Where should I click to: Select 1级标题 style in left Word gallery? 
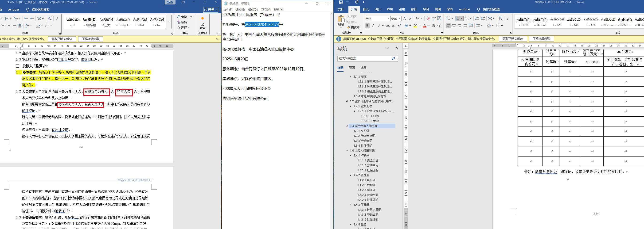click(x=89, y=22)
